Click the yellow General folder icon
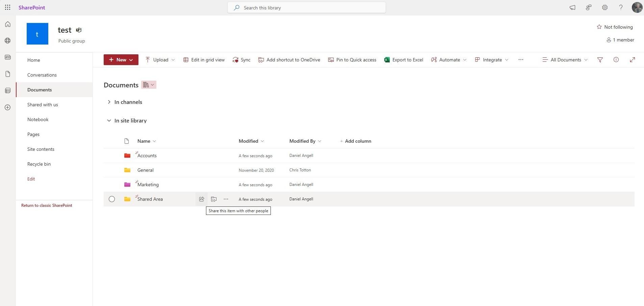 tap(127, 170)
